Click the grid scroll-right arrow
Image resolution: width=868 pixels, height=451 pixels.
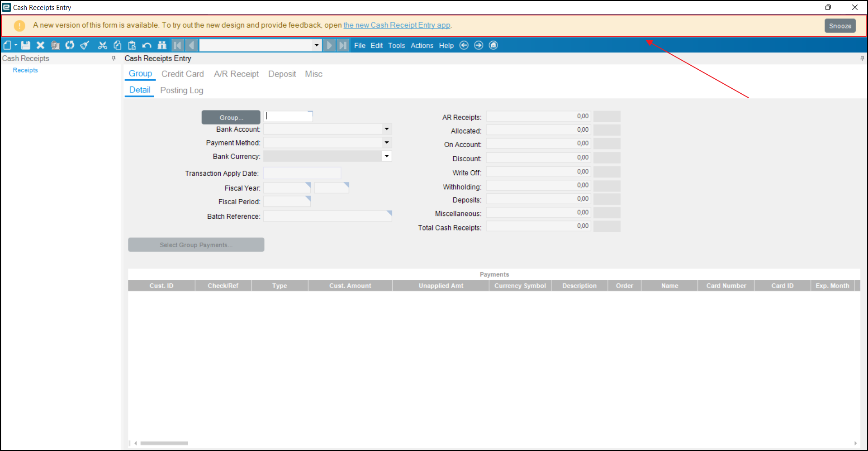(x=855, y=443)
